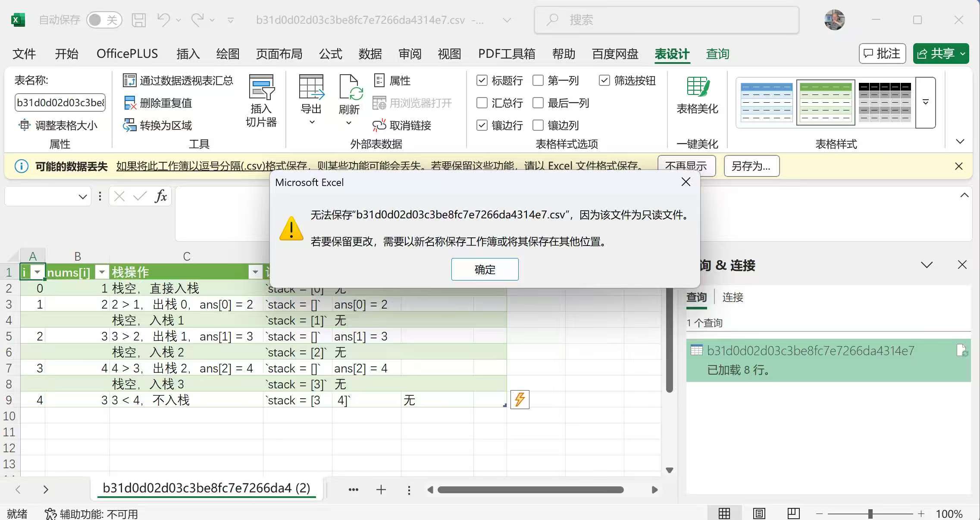Viewport: 980px width, 520px height.
Task: Open the Name Box dropdown arrow
Action: coord(83,197)
